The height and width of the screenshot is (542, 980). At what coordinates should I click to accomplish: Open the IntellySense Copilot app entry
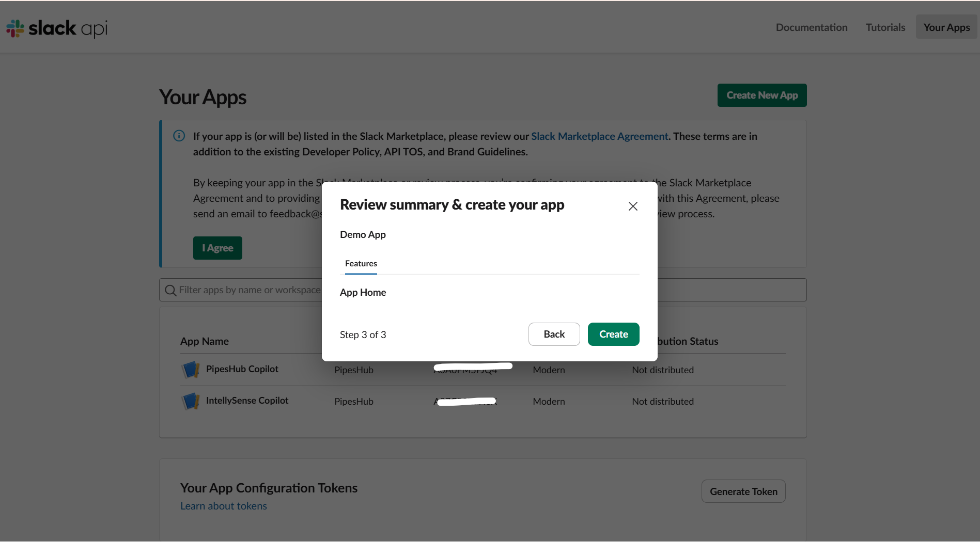click(x=247, y=400)
